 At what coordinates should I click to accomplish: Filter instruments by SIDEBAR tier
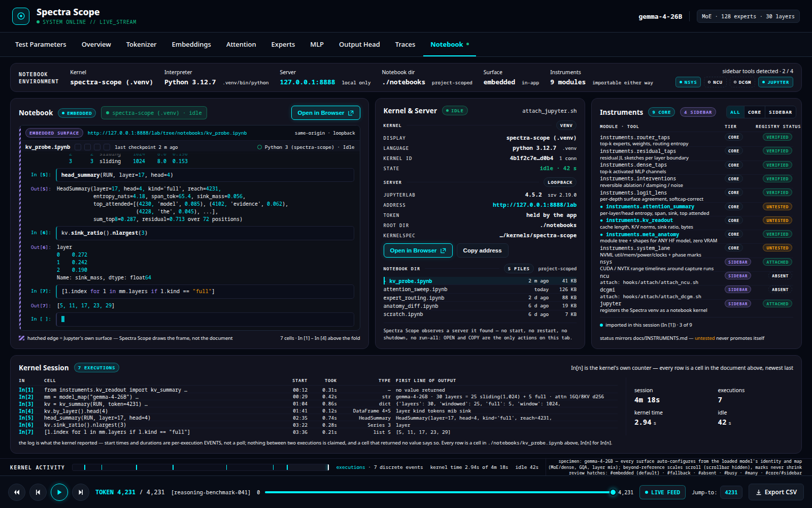780,112
